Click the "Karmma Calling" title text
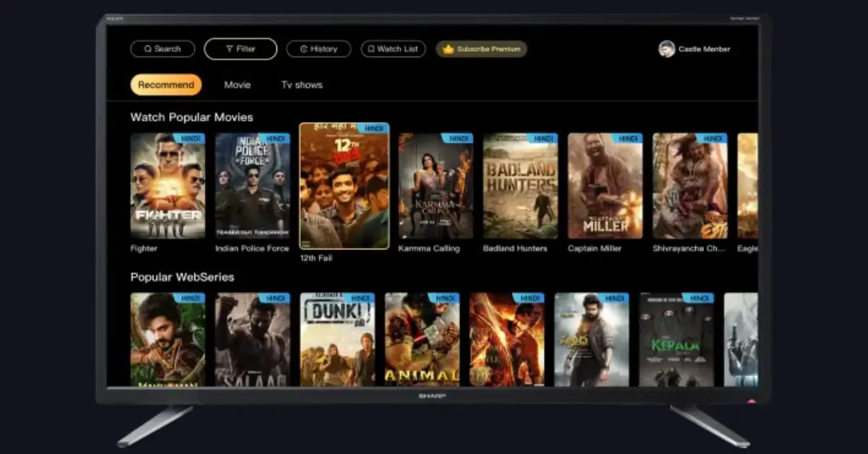 pyautogui.click(x=429, y=249)
